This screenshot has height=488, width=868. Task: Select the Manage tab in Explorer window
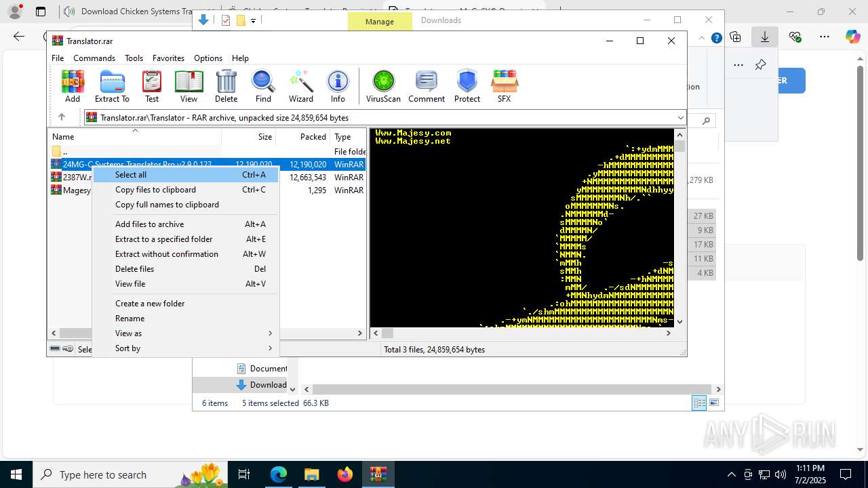coord(380,22)
